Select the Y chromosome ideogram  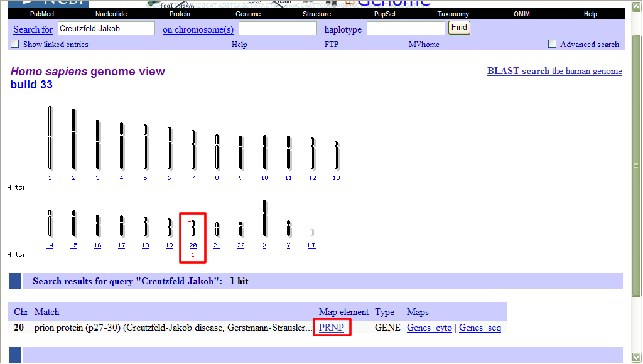288,228
